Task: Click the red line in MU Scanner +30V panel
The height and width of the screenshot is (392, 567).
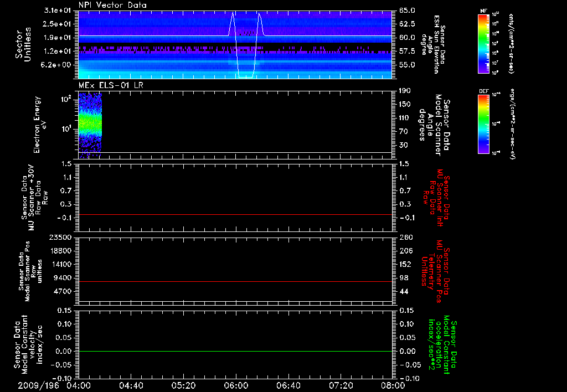Action: 235,214
